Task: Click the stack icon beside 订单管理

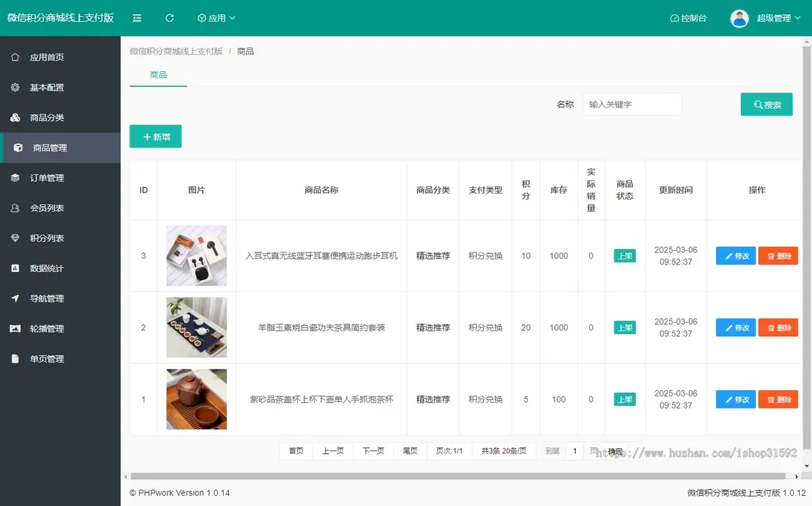Action: [x=15, y=178]
